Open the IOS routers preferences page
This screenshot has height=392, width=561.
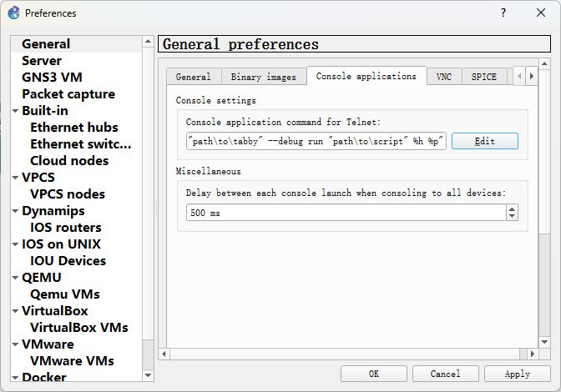pos(66,227)
